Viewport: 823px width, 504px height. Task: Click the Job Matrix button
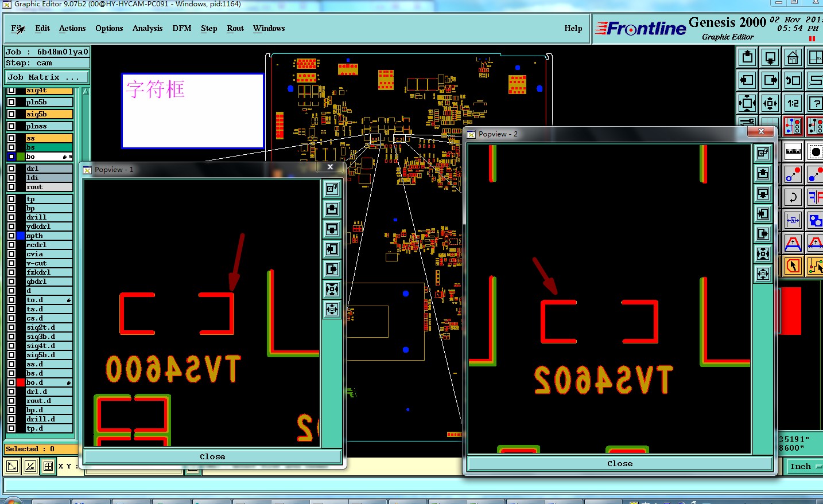tap(47, 77)
